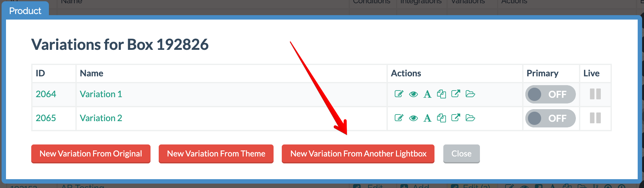
Task: Click the Live pause icon for Variation 2
Action: (x=595, y=118)
